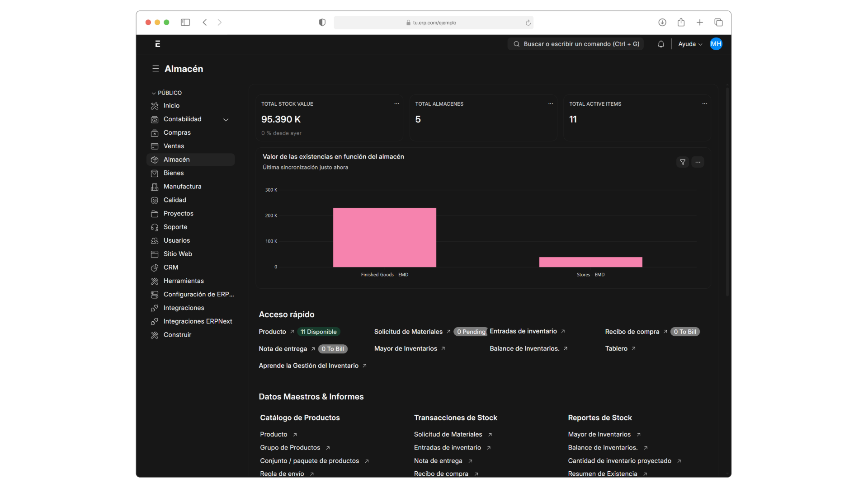Click the search or command bar
868x488 pixels.
click(x=576, y=44)
